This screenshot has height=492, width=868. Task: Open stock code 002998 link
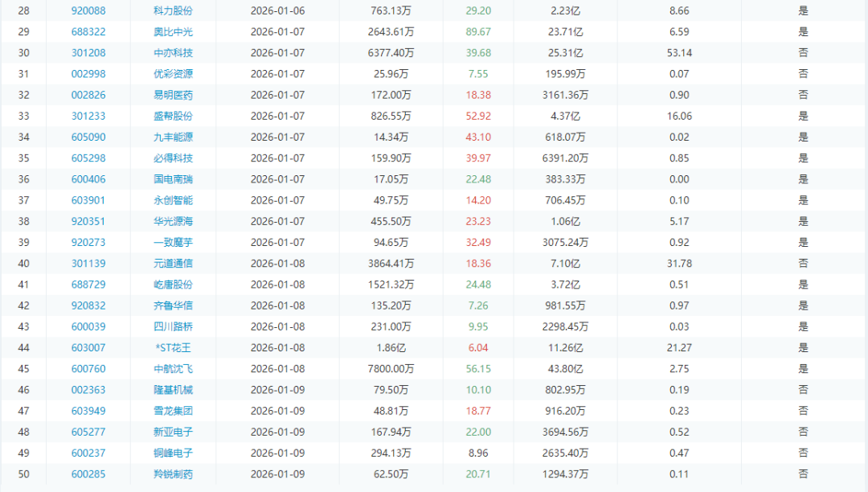click(88, 74)
